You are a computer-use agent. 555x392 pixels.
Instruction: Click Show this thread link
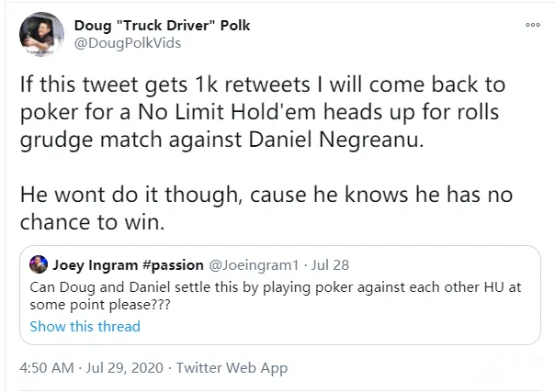[x=85, y=326]
